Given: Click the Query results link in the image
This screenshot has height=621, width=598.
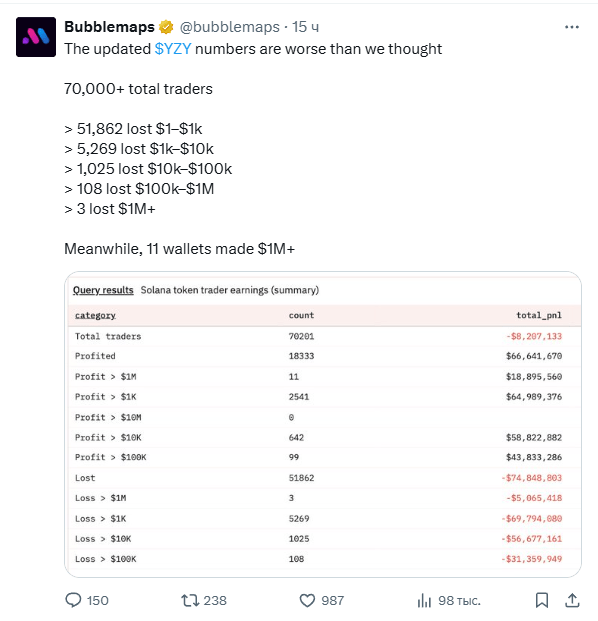Looking at the screenshot, I should point(103,290).
